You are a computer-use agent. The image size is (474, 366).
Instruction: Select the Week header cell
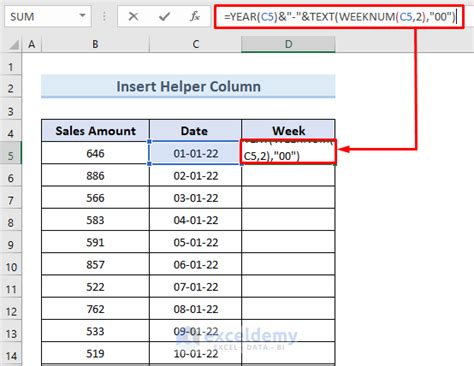pyautogui.click(x=288, y=131)
